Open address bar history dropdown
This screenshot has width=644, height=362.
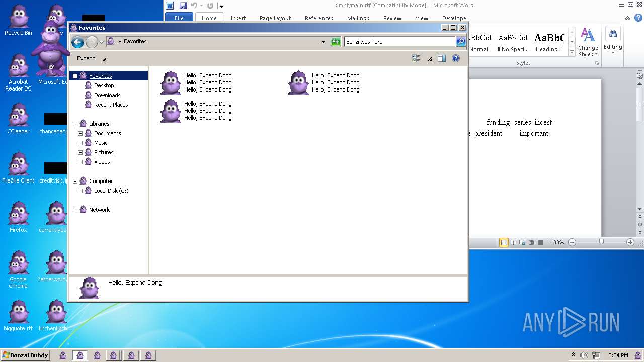(x=323, y=42)
